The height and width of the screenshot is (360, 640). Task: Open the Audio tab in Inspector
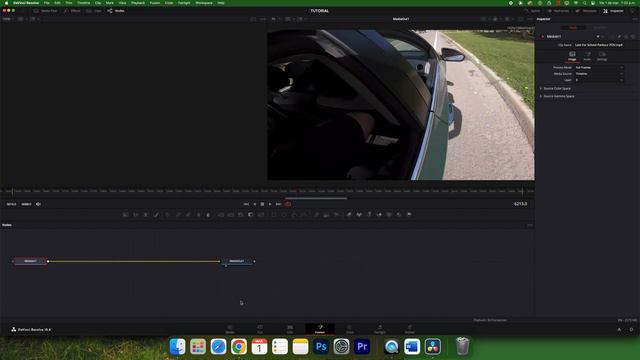coord(587,56)
